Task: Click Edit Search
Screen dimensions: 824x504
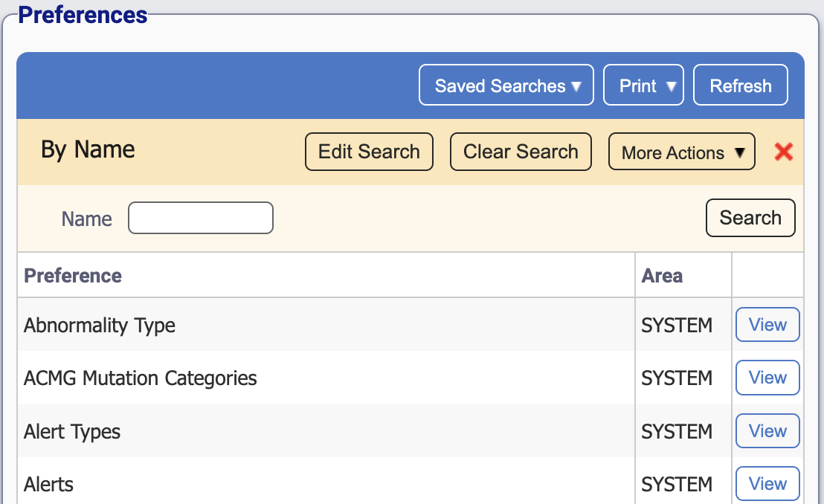Action: point(369,152)
